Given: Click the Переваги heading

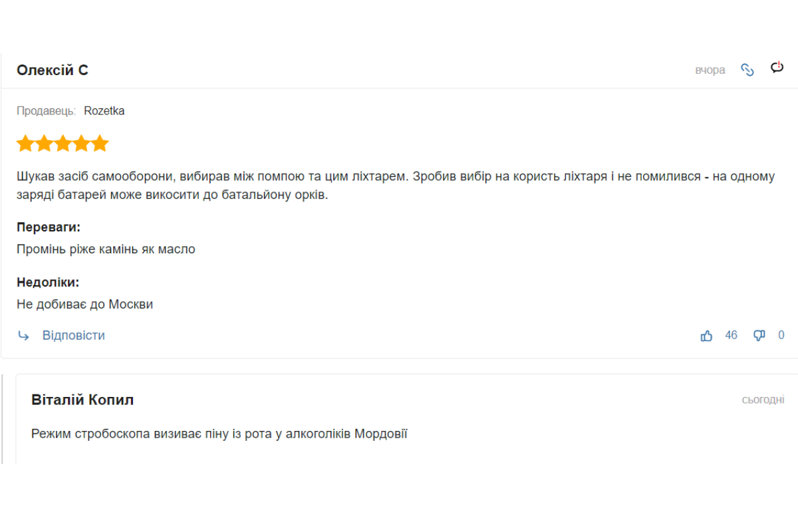Looking at the screenshot, I should coord(49,227).
